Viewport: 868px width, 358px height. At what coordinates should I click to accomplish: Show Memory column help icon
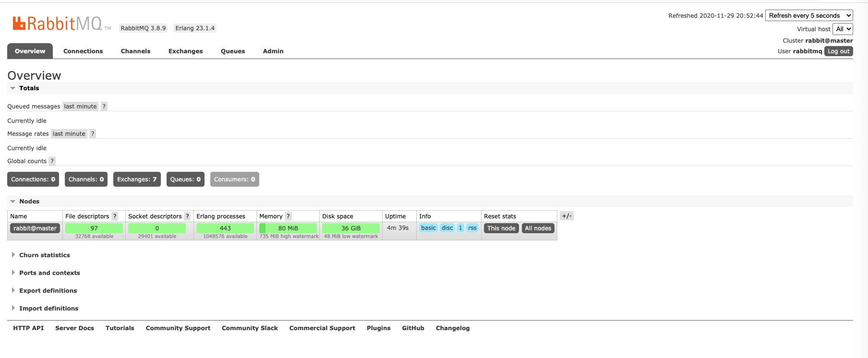[x=288, y=216]
